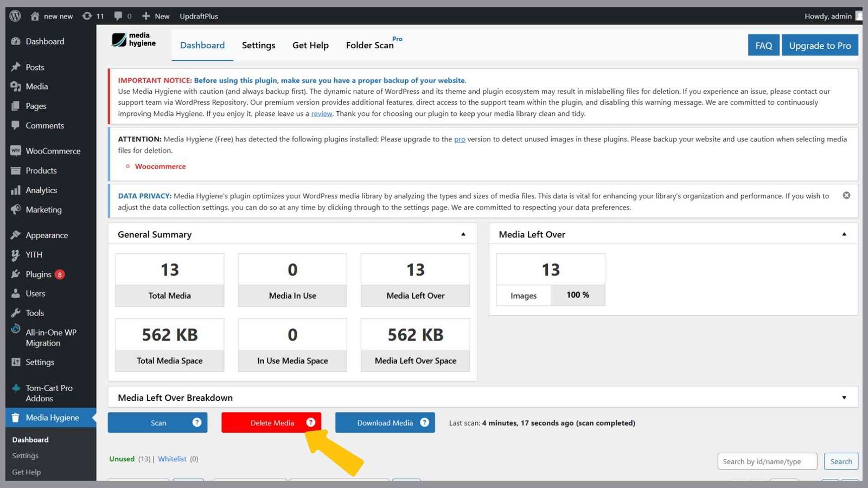Open Plugins sidebar icon
This screenshot has width=868, height=488.
[x=16, y=274]
